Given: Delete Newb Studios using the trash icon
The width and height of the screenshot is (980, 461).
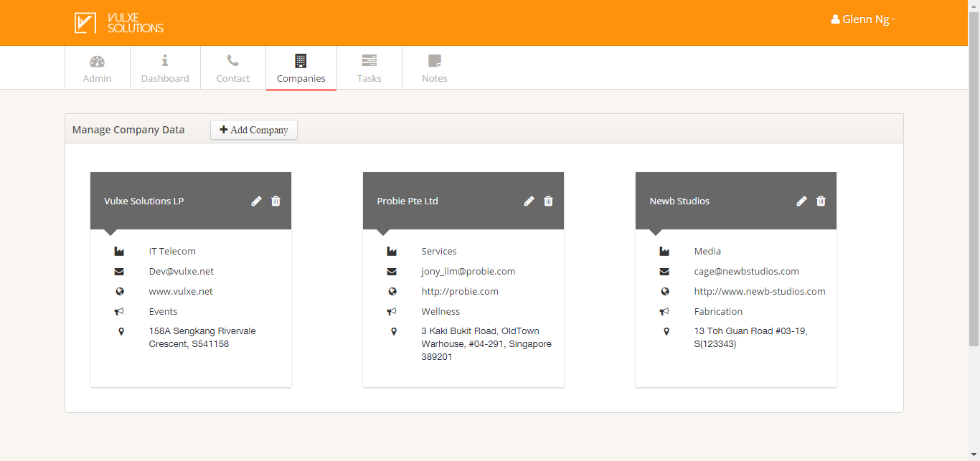Looking at the screenshot, I should pyautogui.click(x=821, y=201).
